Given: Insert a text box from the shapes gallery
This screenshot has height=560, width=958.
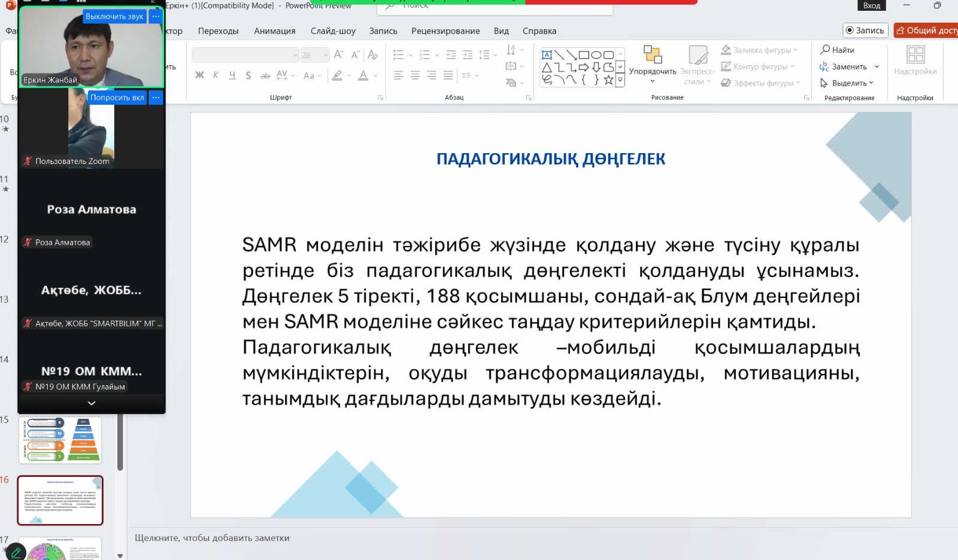Looking at the screenshot, I should (547, 55).
